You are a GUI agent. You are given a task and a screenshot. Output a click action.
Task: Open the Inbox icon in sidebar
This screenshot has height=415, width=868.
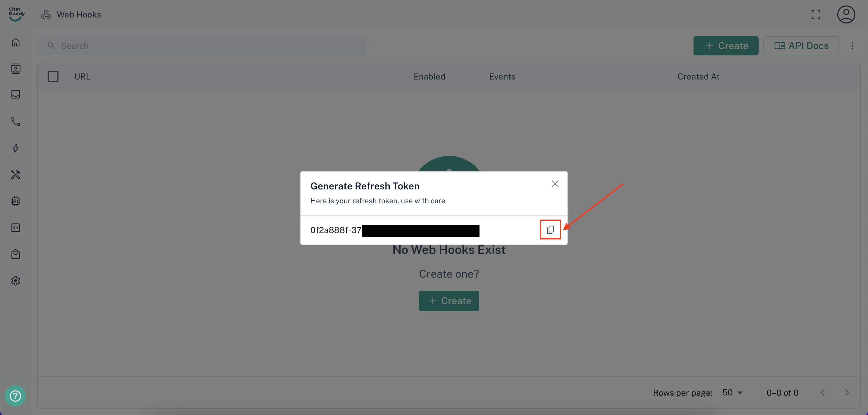pyautogui.click(x=15, y=94)
